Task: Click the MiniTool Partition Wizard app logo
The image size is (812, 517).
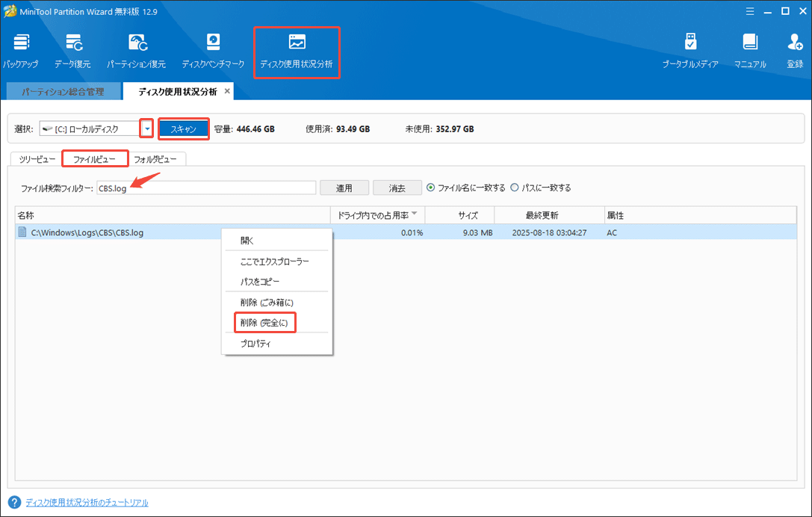Action: [9, 11]
